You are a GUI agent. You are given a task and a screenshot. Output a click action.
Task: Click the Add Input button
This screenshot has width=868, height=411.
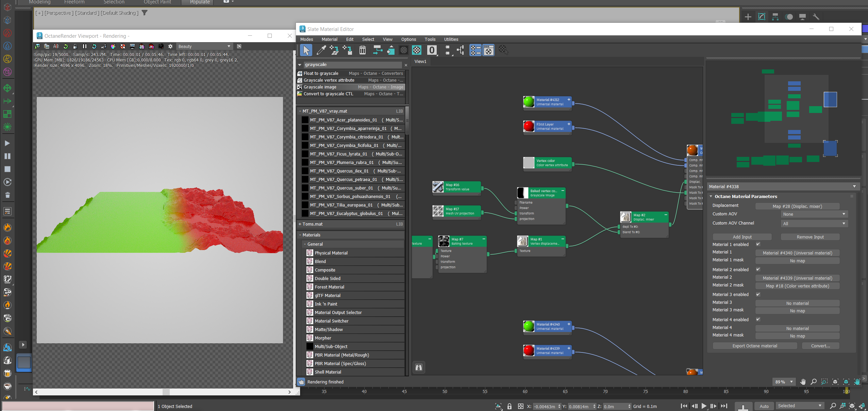pyautogui.click(x=742, y=237)
